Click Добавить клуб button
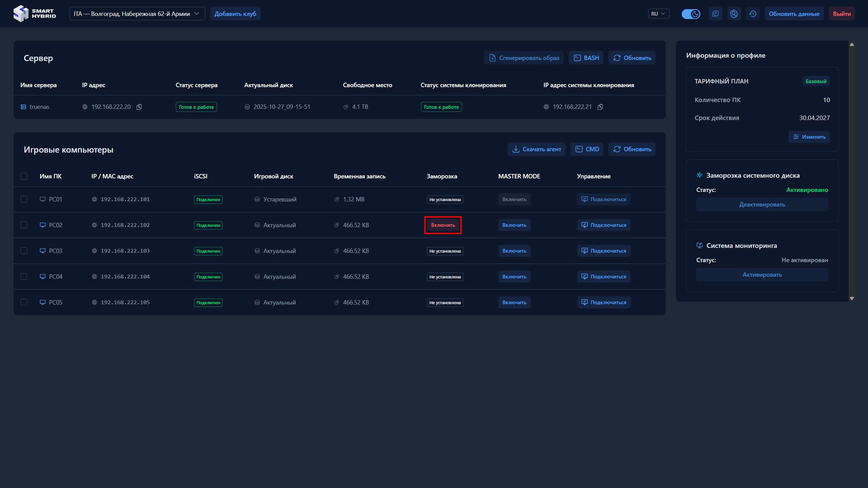Viewport: 868px width, 488px height. click(235, 14)
